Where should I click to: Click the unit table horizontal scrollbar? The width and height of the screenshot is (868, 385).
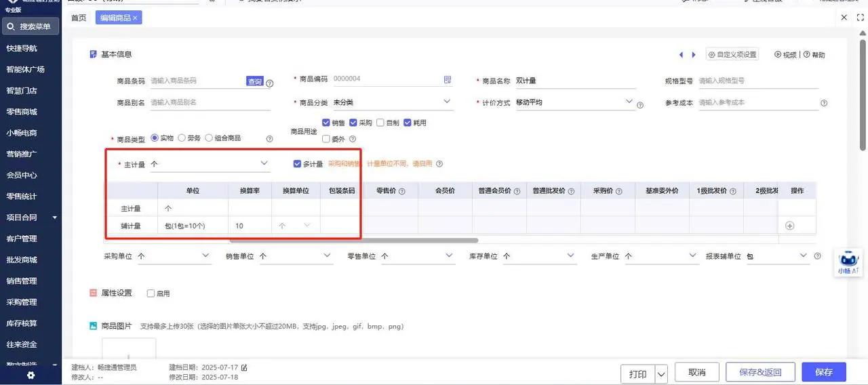click(354, 240)
